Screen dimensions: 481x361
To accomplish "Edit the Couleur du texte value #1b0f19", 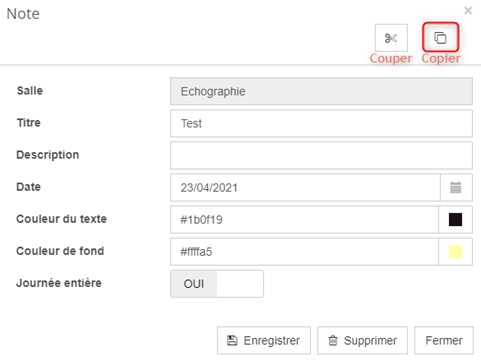I will tap(304, 219).
